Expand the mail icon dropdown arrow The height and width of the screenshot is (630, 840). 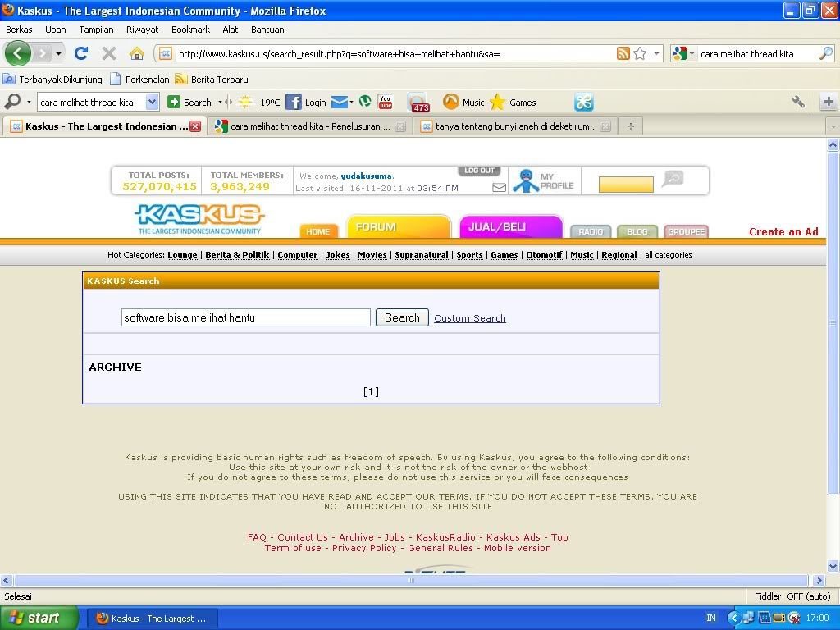[x=351, y=102]
